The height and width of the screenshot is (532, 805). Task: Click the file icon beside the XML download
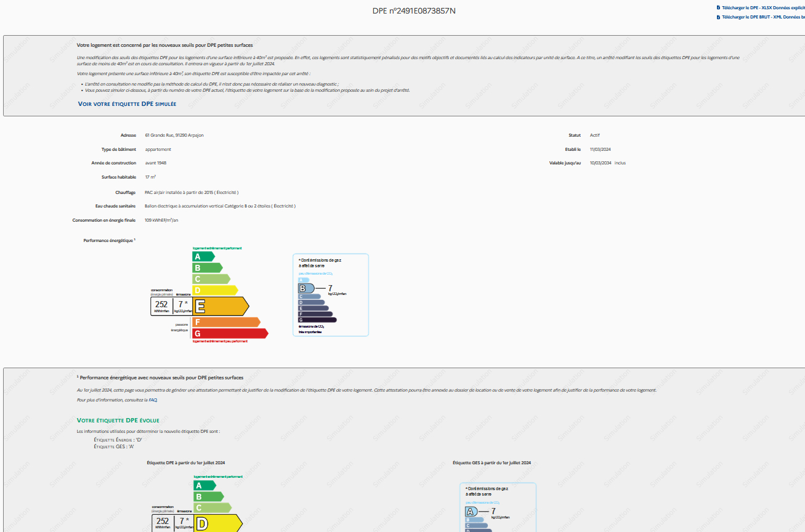(718, 17)
